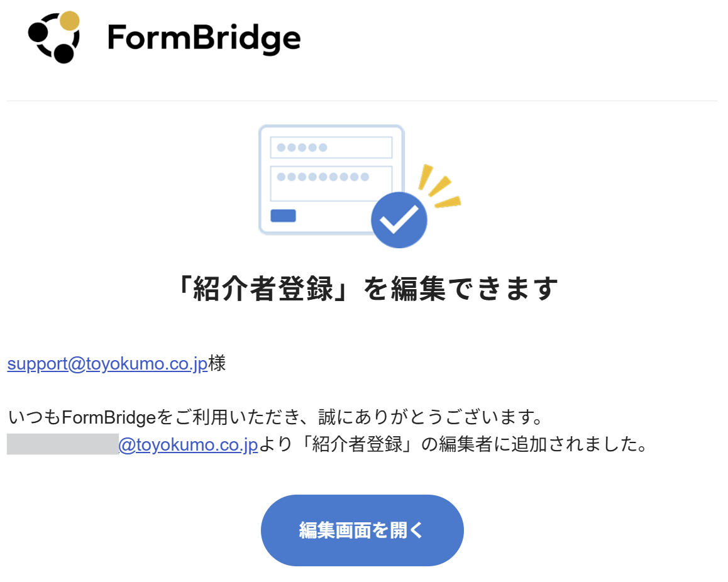This screenshot has width=728, height=582.
Task: Click the yellow sparkle lines in the illustration
Action: pyautogui.click(x=439, y=186)
